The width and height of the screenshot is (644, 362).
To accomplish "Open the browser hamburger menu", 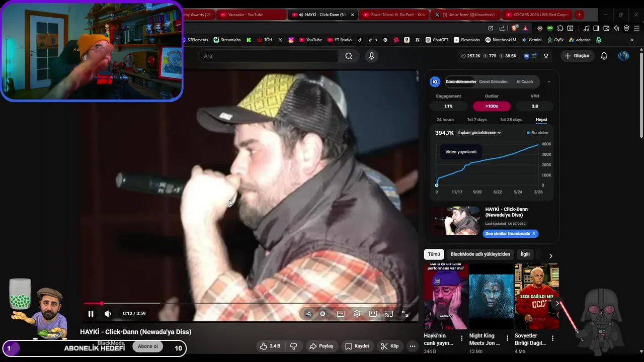I will (636, 28).
